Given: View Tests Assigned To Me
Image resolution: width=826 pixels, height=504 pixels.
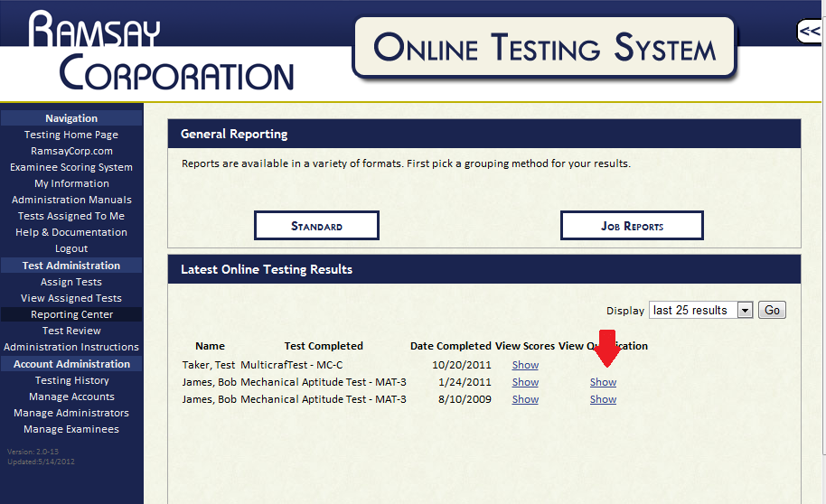Looking at the screenshot, I should [x=71, y=216].
